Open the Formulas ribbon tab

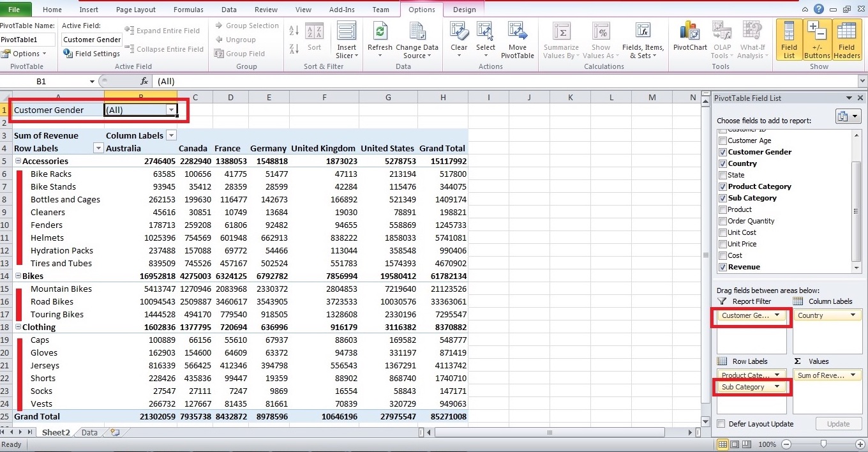pyautogui.click(x=188, y=9)
